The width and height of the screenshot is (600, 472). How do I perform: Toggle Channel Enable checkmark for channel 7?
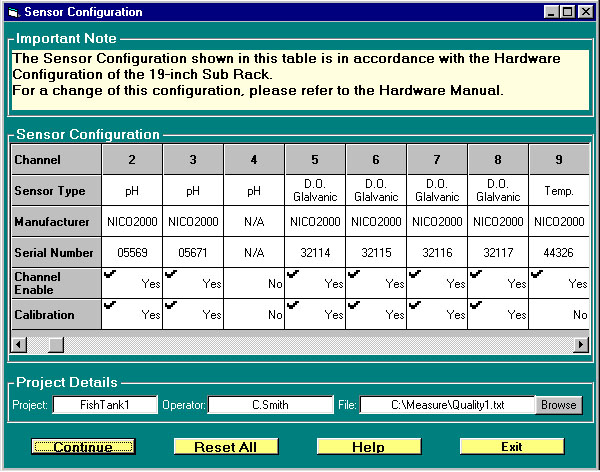(x=415, y=274)
